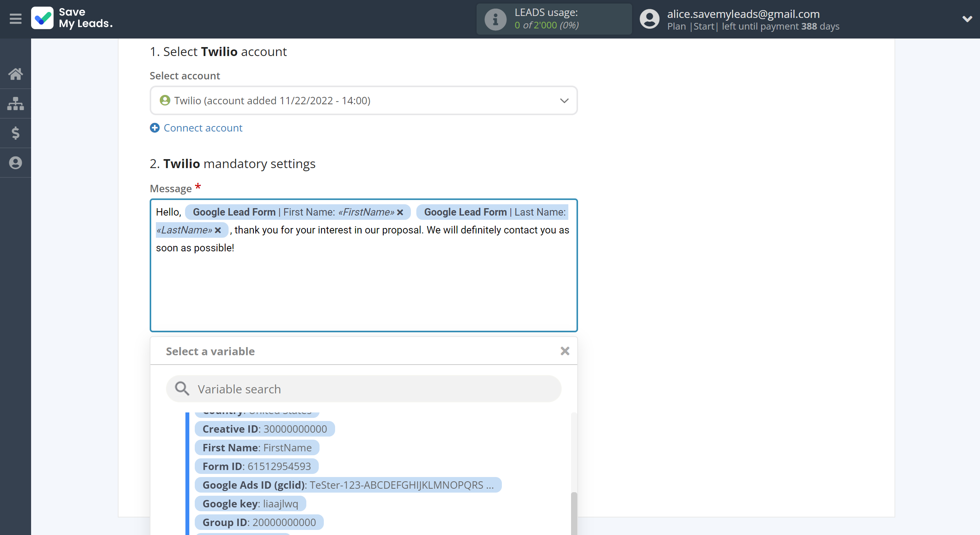Screen dimensions: 980x535
Task: Insert the First Name variable
Action: (x=257, y=447)
